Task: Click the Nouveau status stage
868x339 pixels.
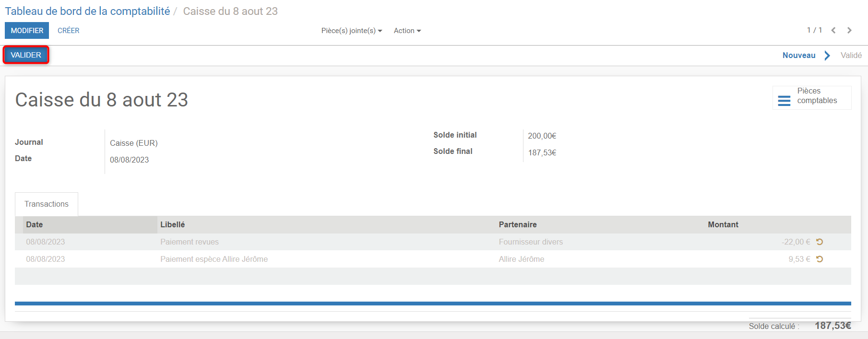Action: tap(799, 56)
